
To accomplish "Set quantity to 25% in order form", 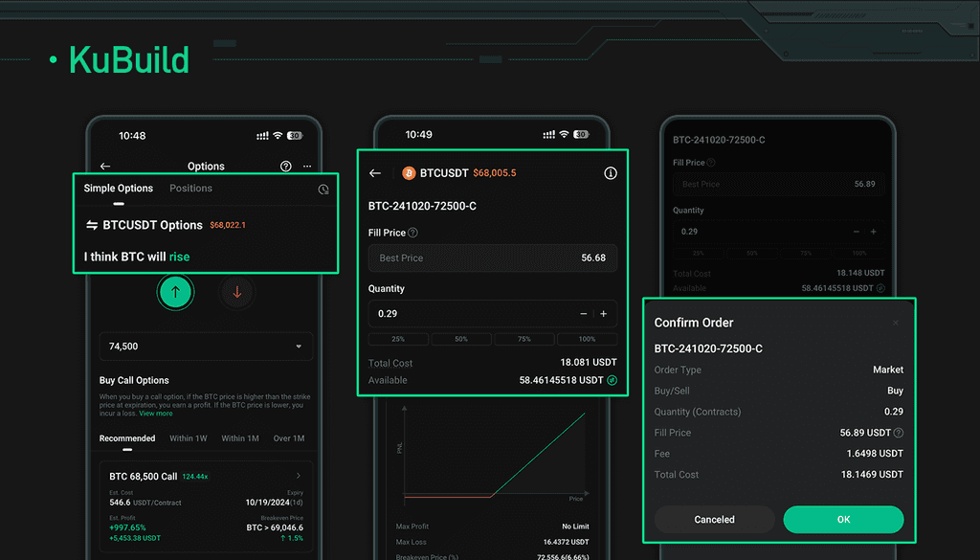I will tap(398, 339).
